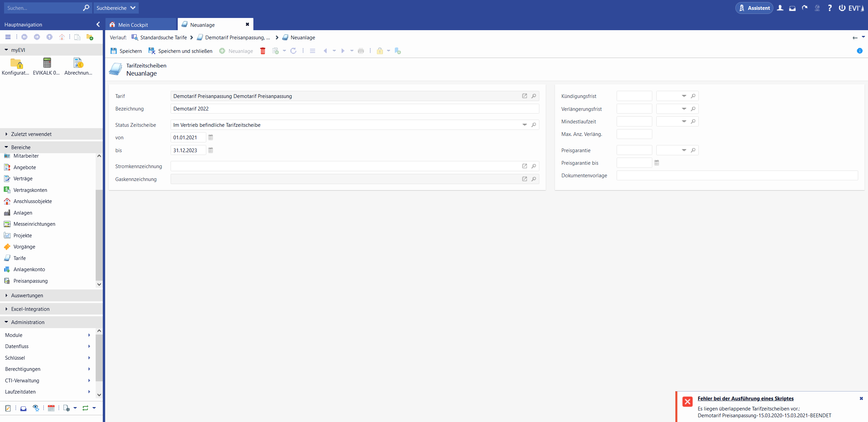Viewport: 868px width, 422px height.
Task: Collapse the Hauptnavigation panel arrow
Action: pos(98,24)
